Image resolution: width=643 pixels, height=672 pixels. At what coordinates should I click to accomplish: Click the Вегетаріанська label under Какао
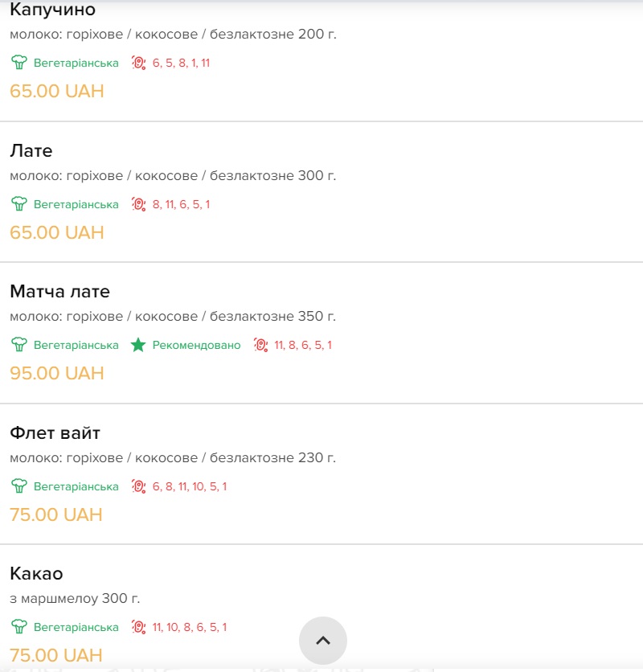click(76, 627)
